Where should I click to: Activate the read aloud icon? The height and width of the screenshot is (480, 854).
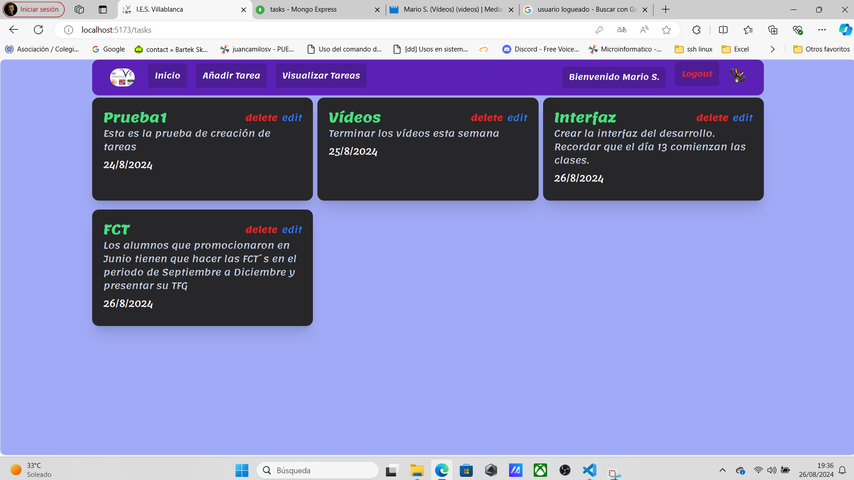click(x=644, y=30)
